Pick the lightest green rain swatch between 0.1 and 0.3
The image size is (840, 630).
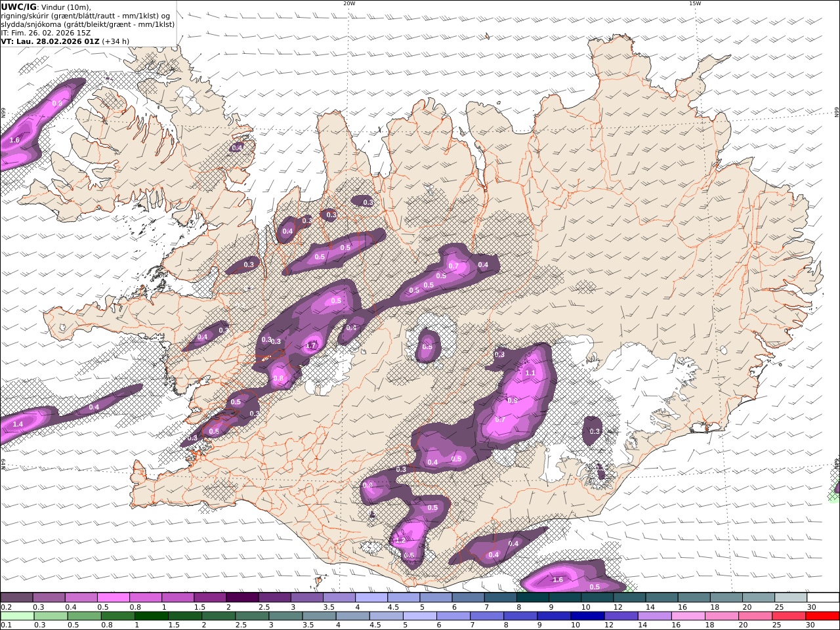click(16, 616)
